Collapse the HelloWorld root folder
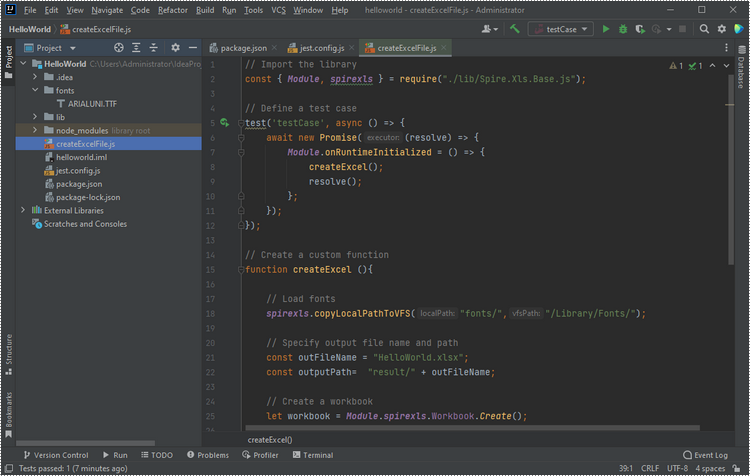Screen dimensions: 750x476 (x=23, y=64)
